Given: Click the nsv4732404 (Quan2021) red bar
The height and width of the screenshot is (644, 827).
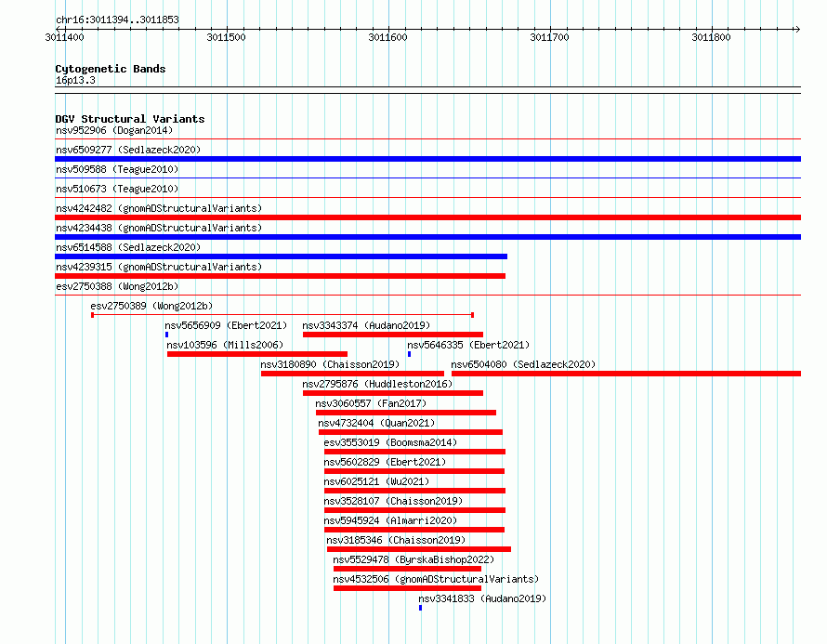Looking at the screenshot, I should tap(411, 432).
